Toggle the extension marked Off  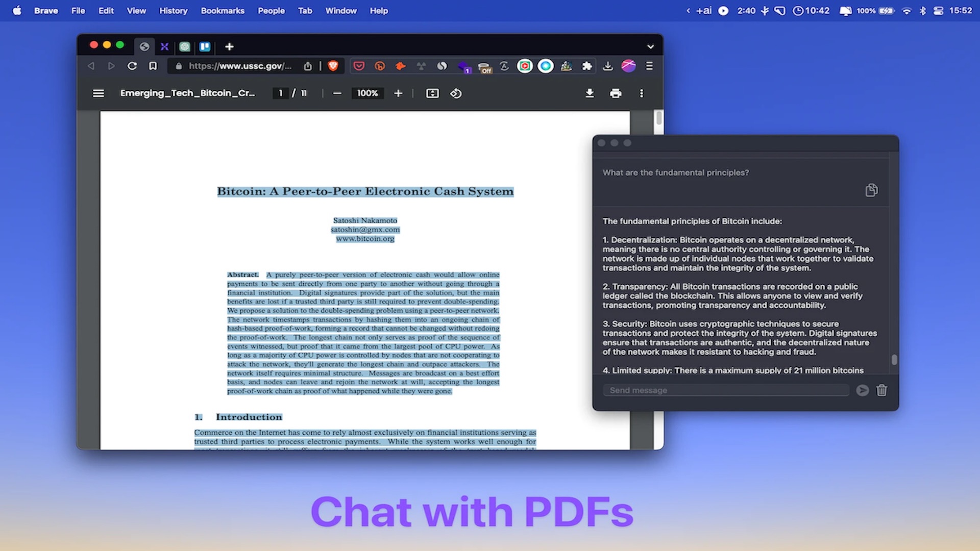point(485,66)
